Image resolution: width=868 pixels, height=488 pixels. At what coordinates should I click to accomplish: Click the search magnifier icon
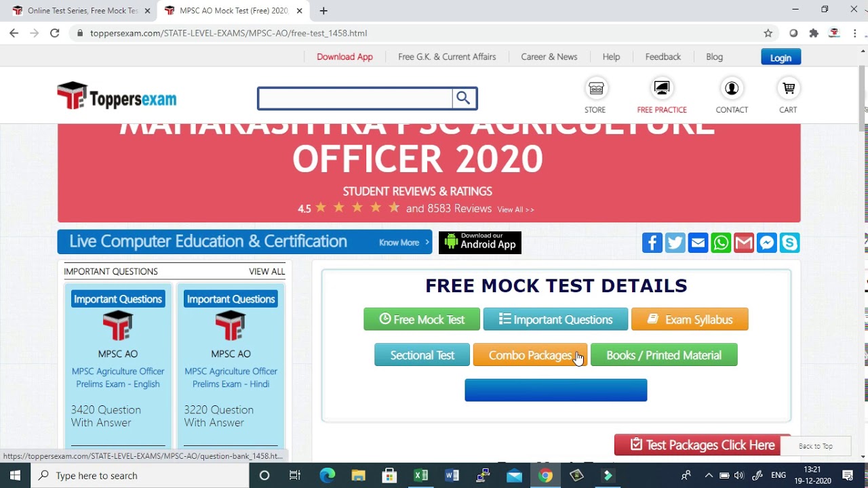tap(463, 98)
